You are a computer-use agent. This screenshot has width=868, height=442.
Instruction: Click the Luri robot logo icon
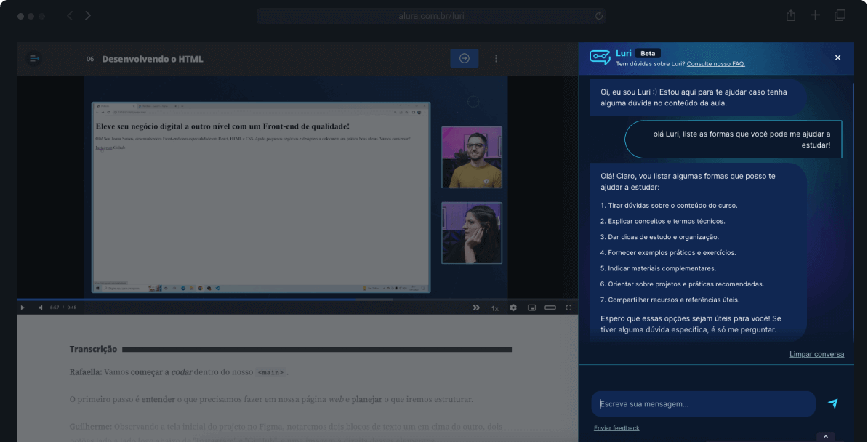click(x=600, y=57)
